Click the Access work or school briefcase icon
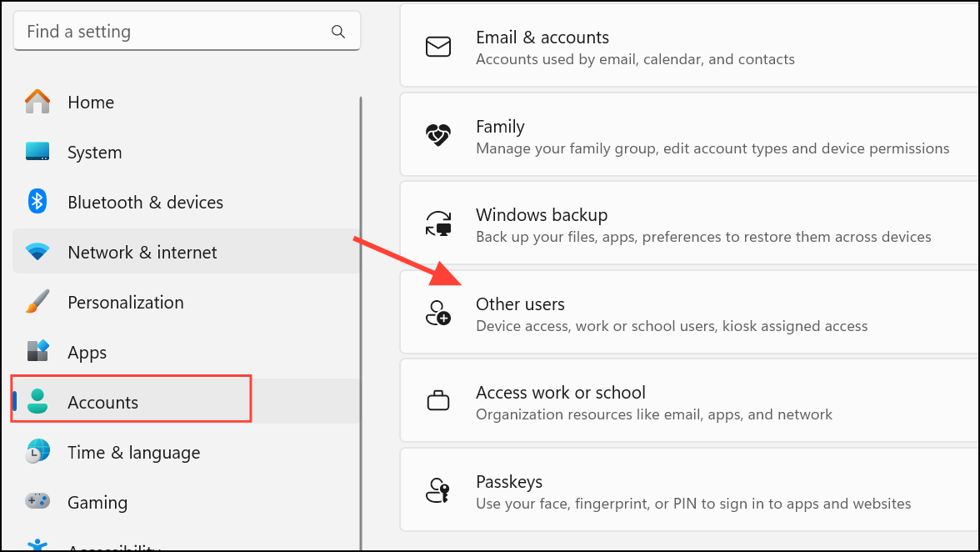Image resolution: width=980 pixels, height=552 pixels. pyautogui.click(x=438, y=401)
